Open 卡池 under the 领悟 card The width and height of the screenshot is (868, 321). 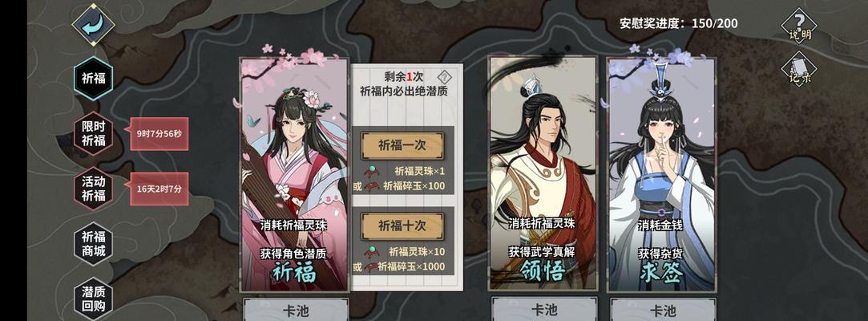click(544, 309)
